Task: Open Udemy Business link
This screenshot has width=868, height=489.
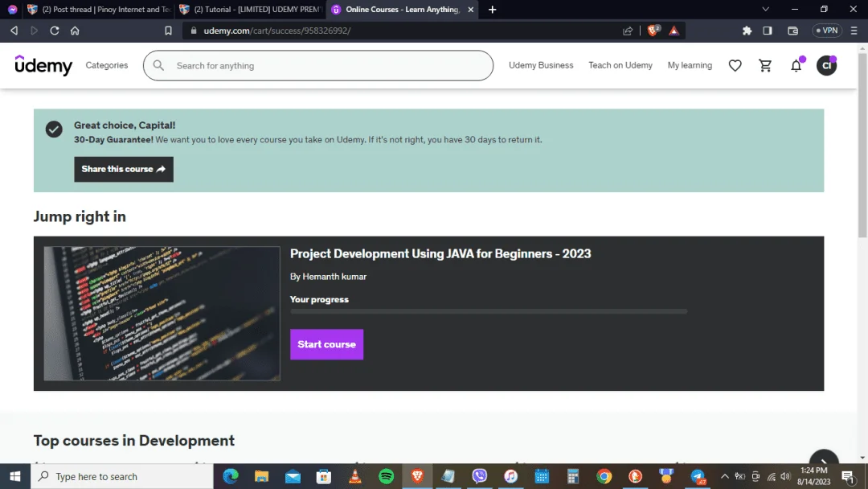Action: coord(541,65)
